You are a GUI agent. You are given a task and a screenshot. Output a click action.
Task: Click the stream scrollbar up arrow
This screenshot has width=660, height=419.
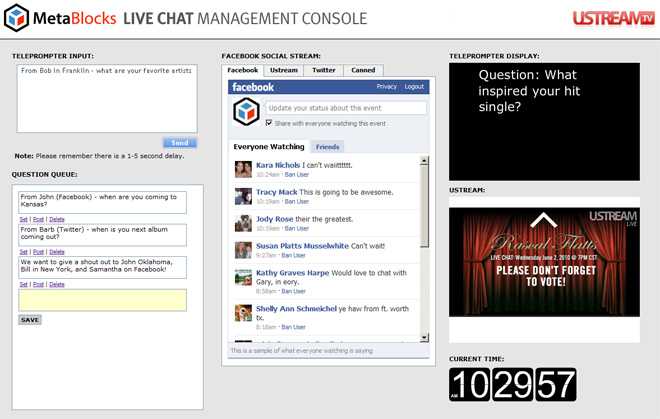(x=424, y=160)
